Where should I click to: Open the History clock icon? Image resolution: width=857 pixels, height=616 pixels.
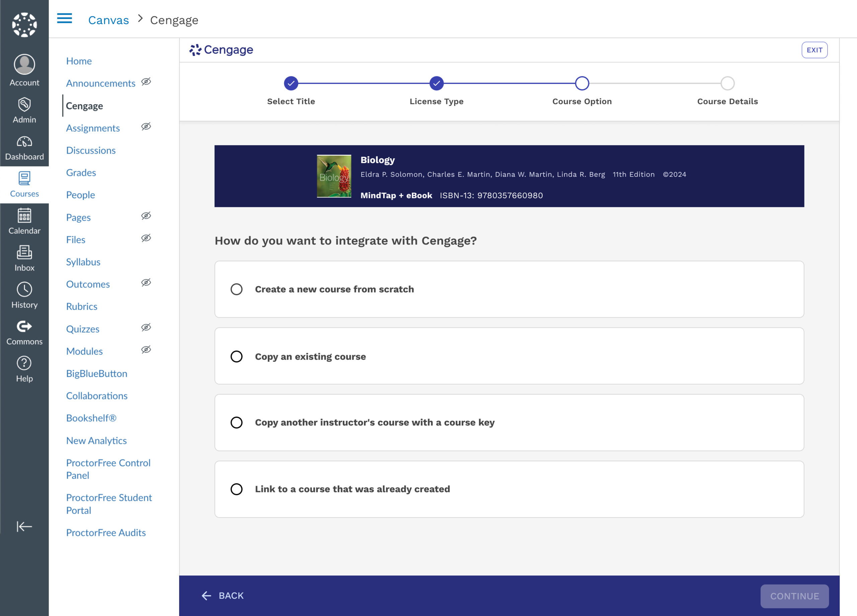click(x=24, y=289)
